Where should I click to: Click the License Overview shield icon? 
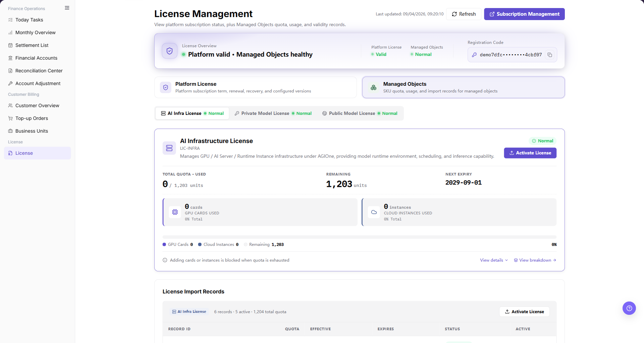(170, 51)
